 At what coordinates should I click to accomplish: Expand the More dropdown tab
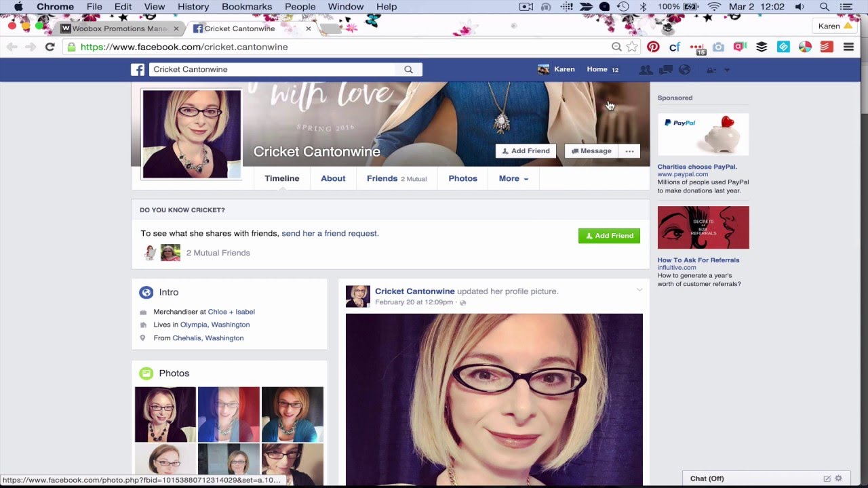[x=513, y=178]
